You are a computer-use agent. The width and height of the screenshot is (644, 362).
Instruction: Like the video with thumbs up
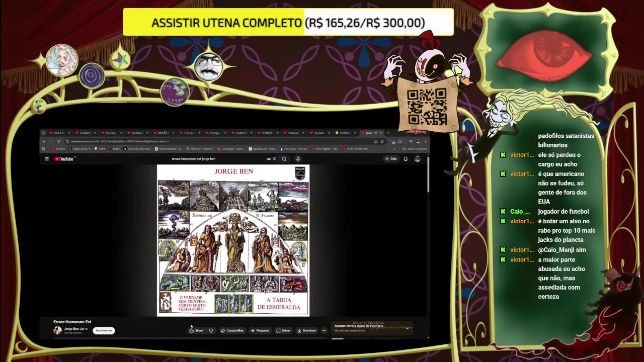196,330
